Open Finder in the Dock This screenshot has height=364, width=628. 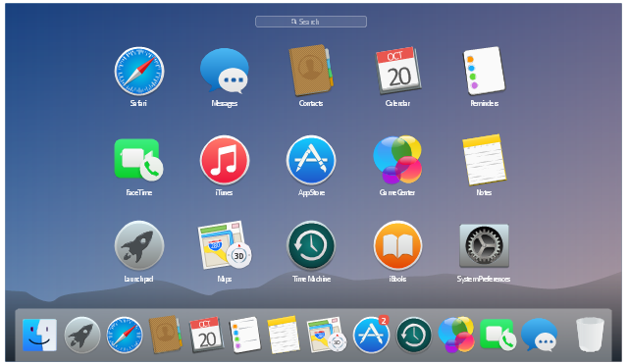(x=39, y=336)
